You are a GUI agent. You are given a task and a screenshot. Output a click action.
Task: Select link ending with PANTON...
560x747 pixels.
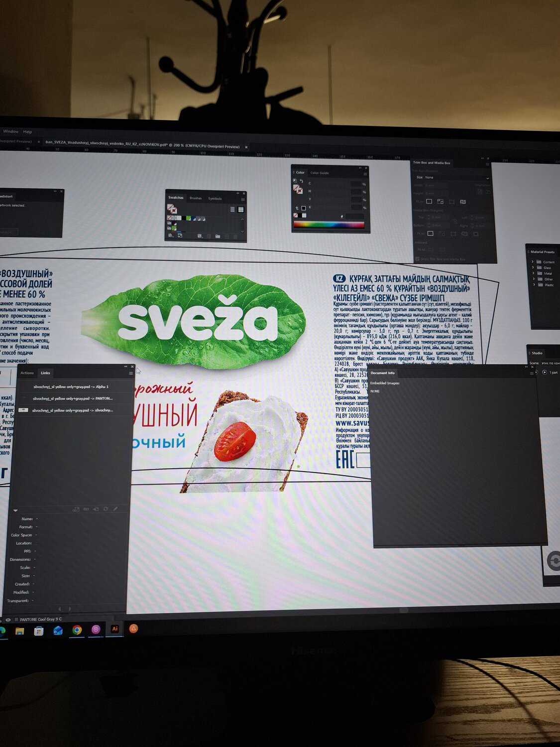73,398
